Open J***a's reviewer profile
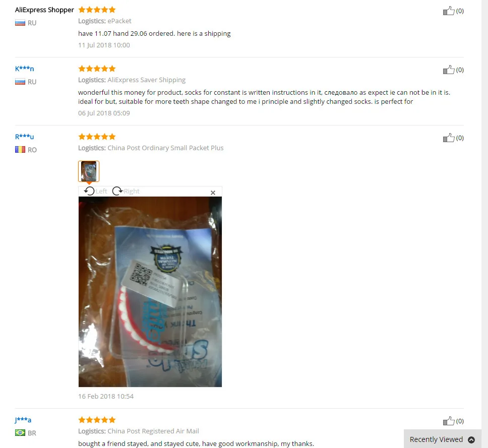Viewport: 488px width, 448px height. point(23,420)
